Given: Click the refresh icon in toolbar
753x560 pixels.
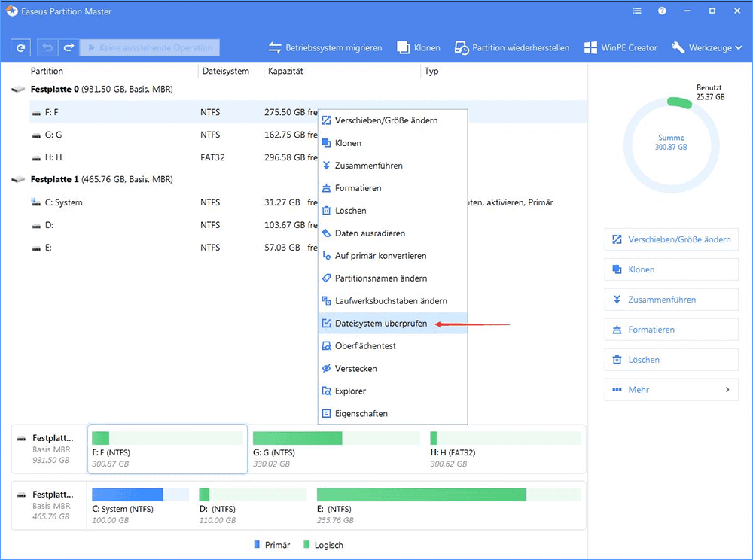Looking at the screenshot, I should click(20, 48).
